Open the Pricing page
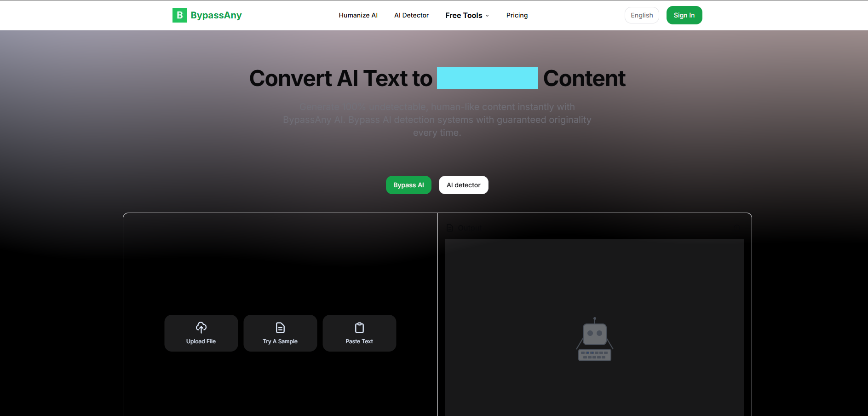Viewport: 868px width, 416px height. (x=517, y=15)
